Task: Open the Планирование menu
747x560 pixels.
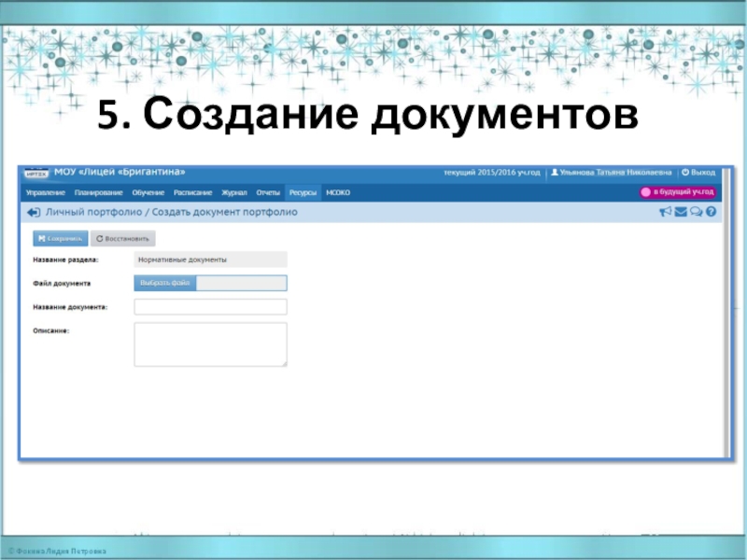Action: pos(99,193)
